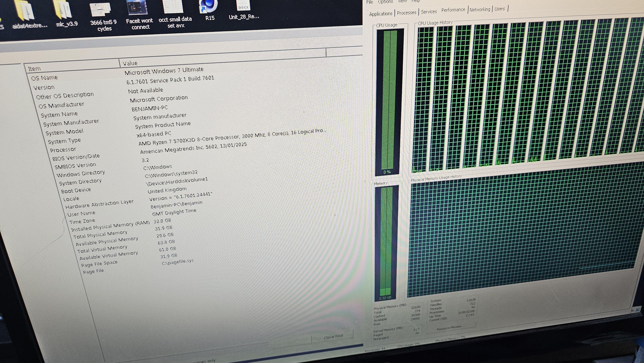Select the "x64-based PC" value
The width and height of the screenshot is (644, 363).
coord(154,134)
